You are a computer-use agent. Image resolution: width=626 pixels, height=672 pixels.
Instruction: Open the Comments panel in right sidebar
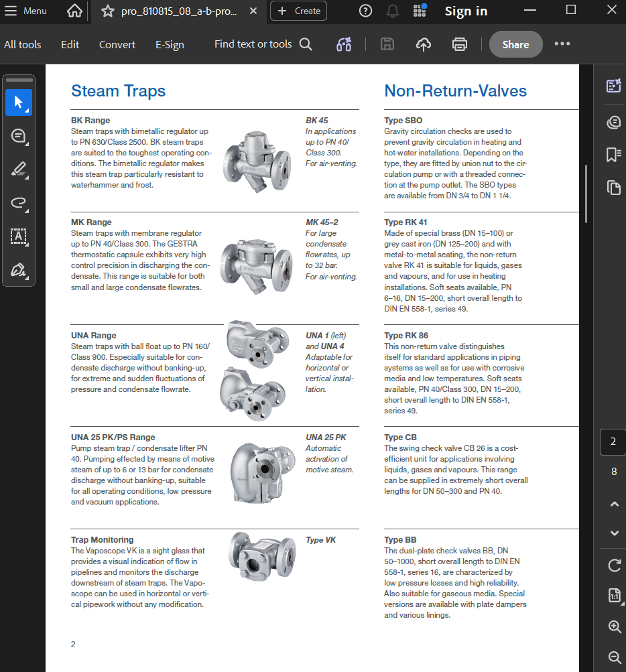pos(614,123)
